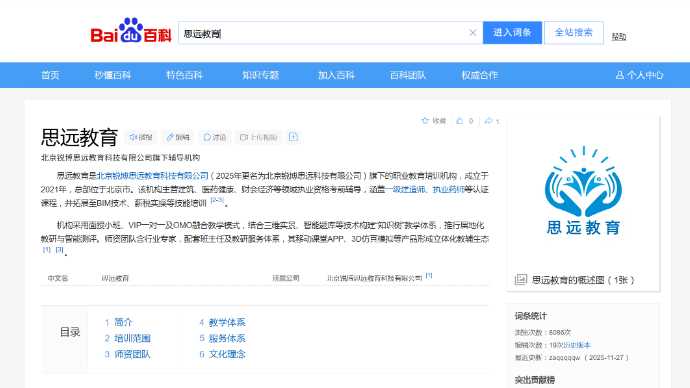
Task: Click the 讨论 comment button
Action: [x=215, y=137]
